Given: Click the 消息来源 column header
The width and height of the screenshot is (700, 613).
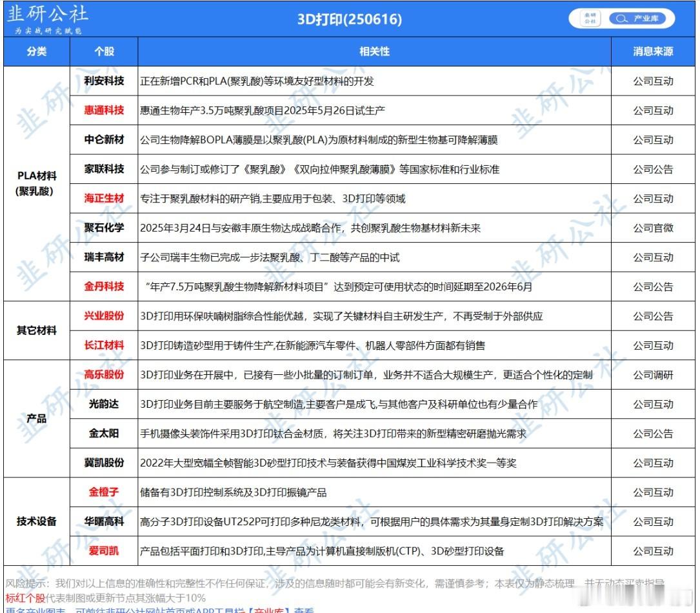Looking at the screenshot, I should [x=653, y=52].
